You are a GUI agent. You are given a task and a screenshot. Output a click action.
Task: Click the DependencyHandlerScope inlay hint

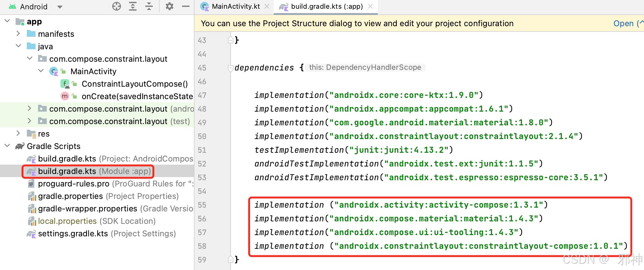pos(365,67)
